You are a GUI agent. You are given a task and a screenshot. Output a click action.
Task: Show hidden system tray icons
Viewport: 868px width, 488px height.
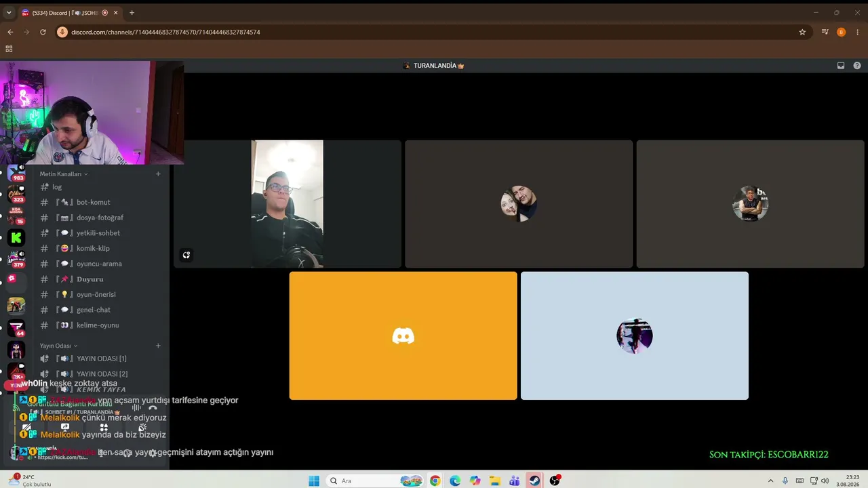[x=770, y=481]
